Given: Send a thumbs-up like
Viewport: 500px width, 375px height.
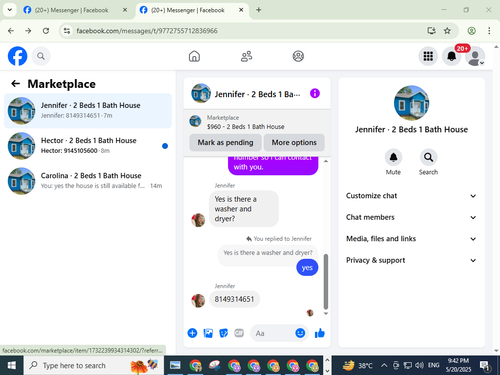Looking at the screenshot, I should 320,333.
